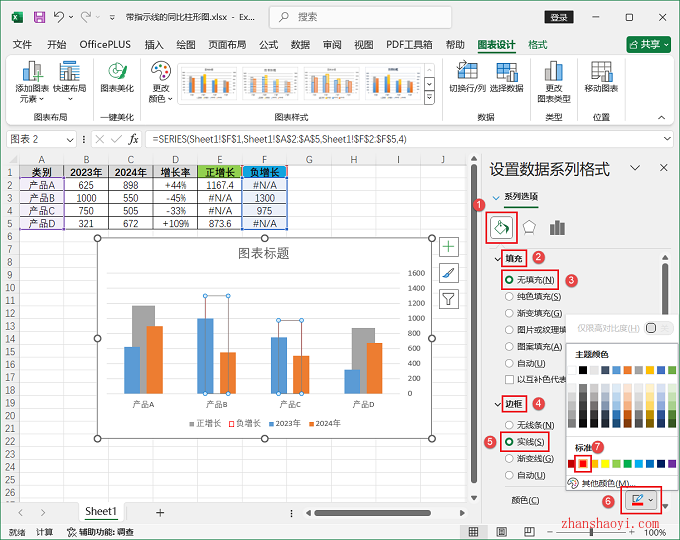This screenshot has height=540, width=680.
Task: Open the Chart Styles brush button
Action: 449,272
